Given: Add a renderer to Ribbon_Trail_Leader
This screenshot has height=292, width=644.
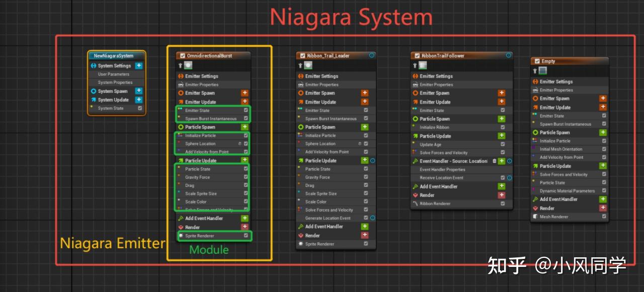Looking at the screenshot, I should (x=365, y=235).
